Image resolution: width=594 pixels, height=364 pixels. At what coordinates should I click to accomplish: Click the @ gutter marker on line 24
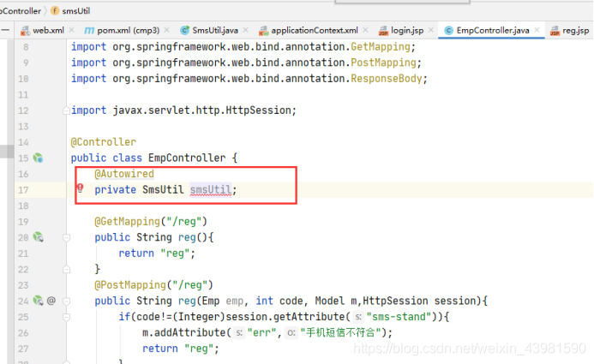(51, 301)
